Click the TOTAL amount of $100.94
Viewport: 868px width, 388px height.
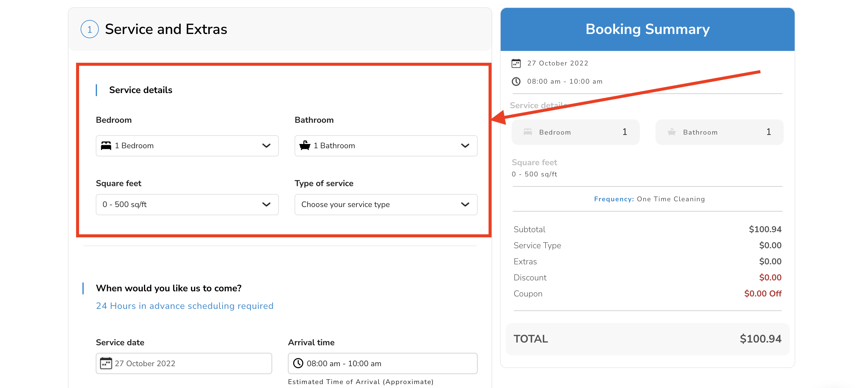click(x=760, y=339)
